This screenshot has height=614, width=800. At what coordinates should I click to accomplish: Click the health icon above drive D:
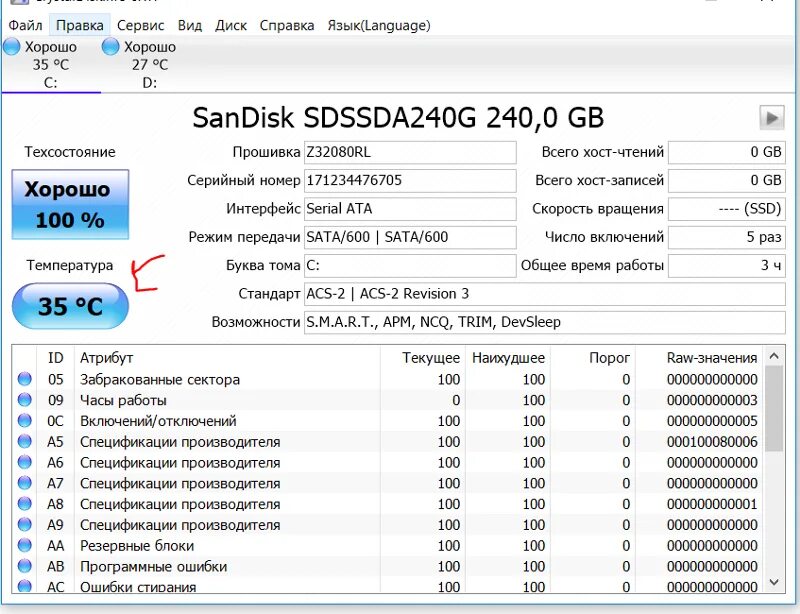pyautogui.click(x=110, y=46)
